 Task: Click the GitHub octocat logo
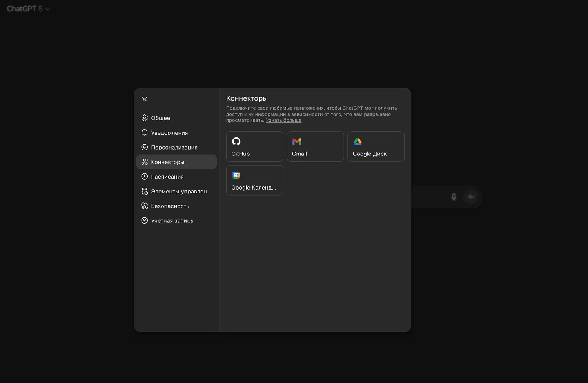tap(236, 141)
